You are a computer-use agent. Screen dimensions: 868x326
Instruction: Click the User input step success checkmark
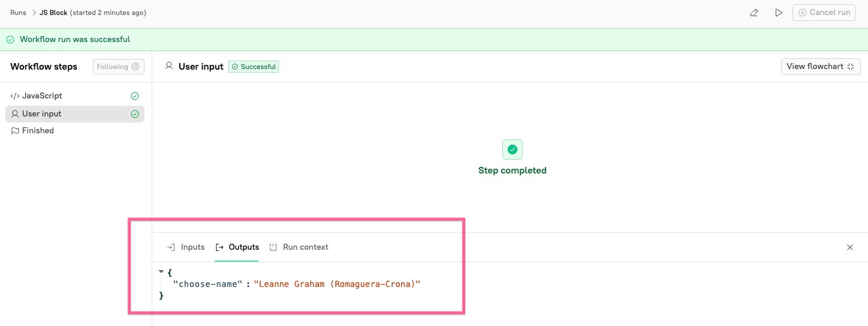click(135, 114)
